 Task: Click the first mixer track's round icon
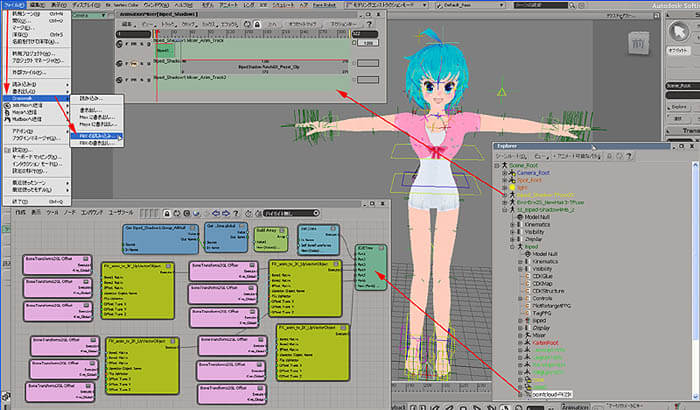(120, 45)
